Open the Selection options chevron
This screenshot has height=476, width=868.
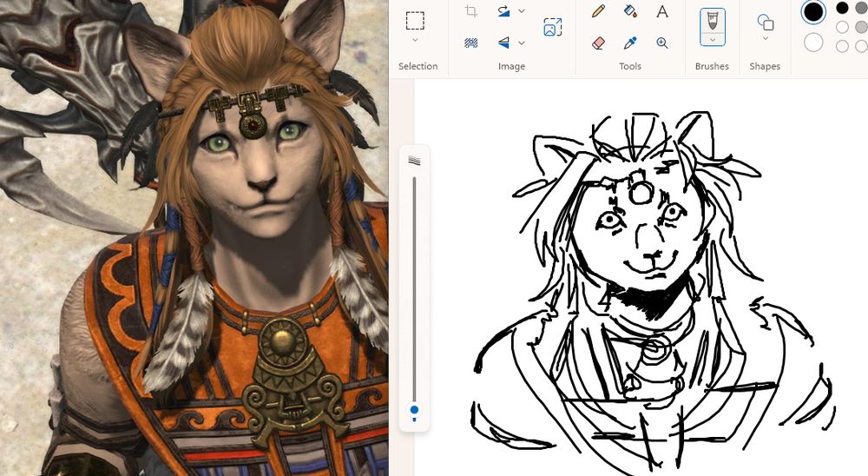click(x=415, y=41)
